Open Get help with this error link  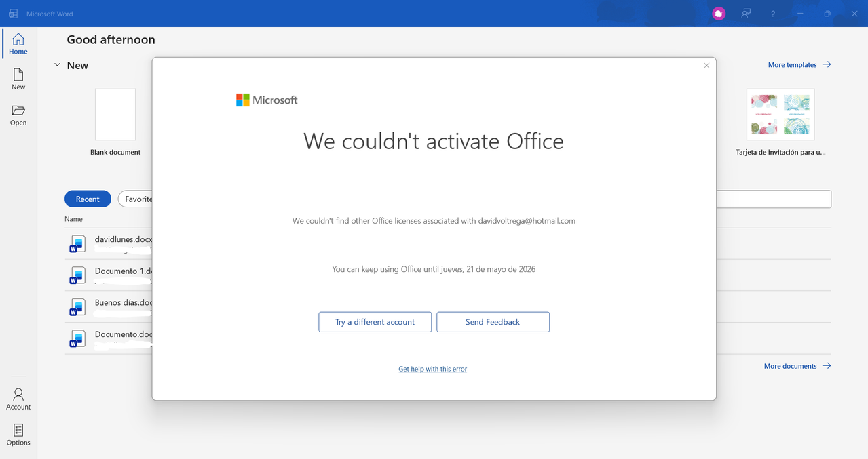(432, 369)
